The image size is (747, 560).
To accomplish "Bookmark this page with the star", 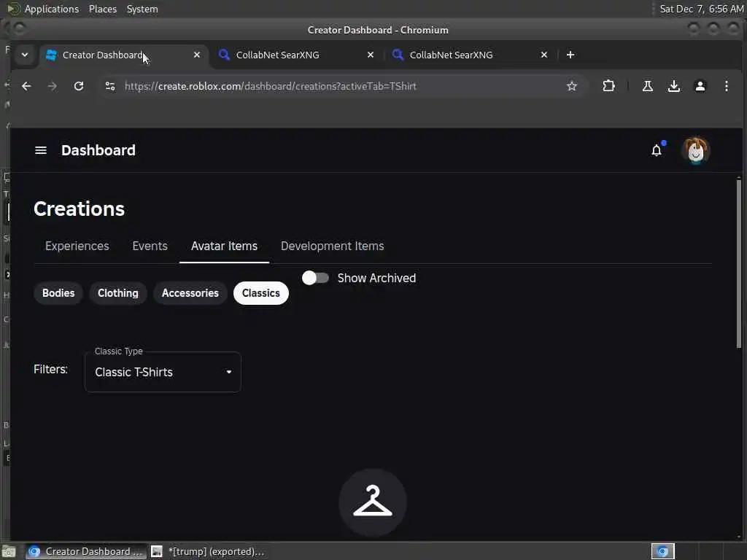I will pyautogui.click(x=572, y=86).
